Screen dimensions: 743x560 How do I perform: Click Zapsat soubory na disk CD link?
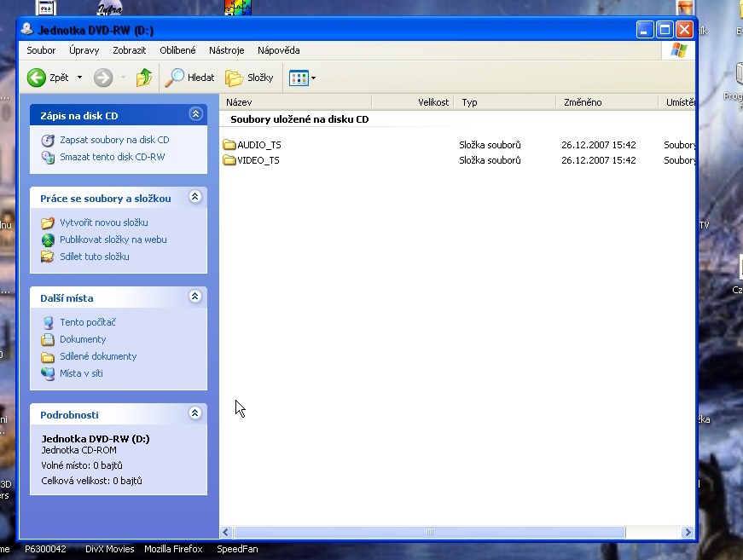pyautogui.click(x=114, y=140)
